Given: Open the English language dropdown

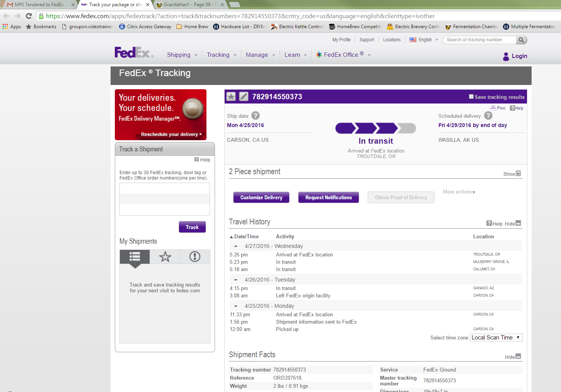Looking at the screenshot, I should pyautogui.click(x=424, y=40).
